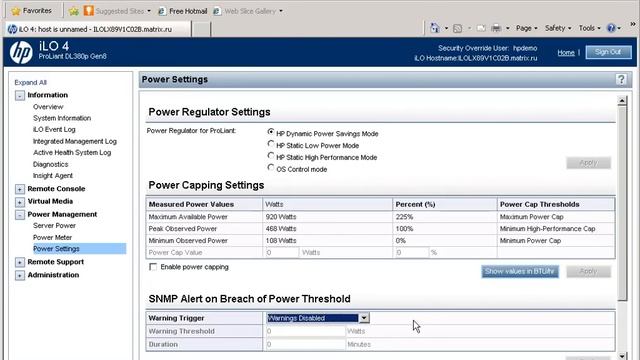Open iLO Event Log

coord(54,129)
